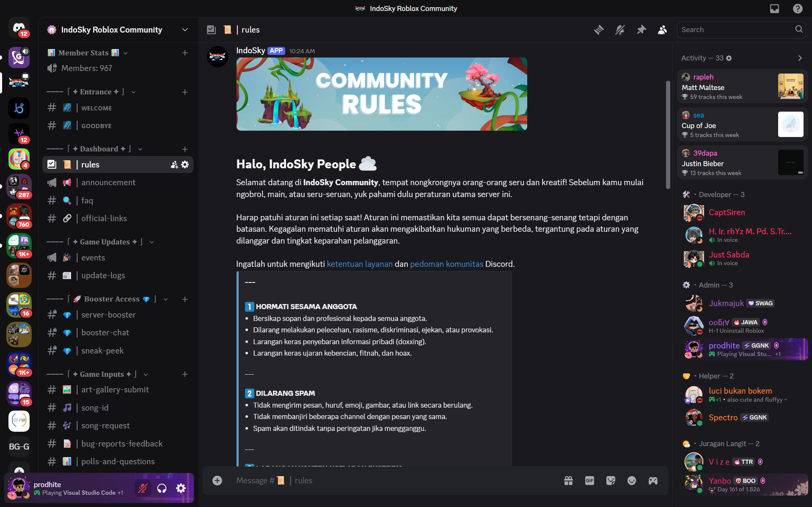812x507 pixels.
Task: Click the chat message scrollbar
Action: [668, 134]
